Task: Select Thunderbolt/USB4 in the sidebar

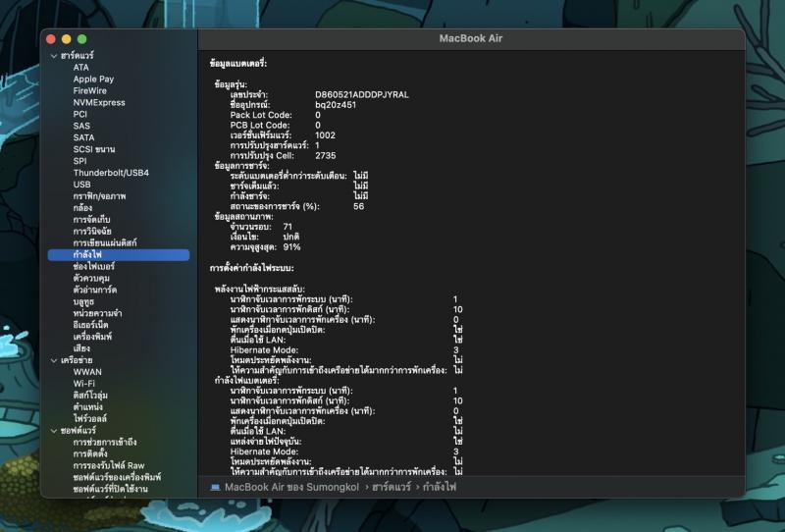Action: point(110,173)
